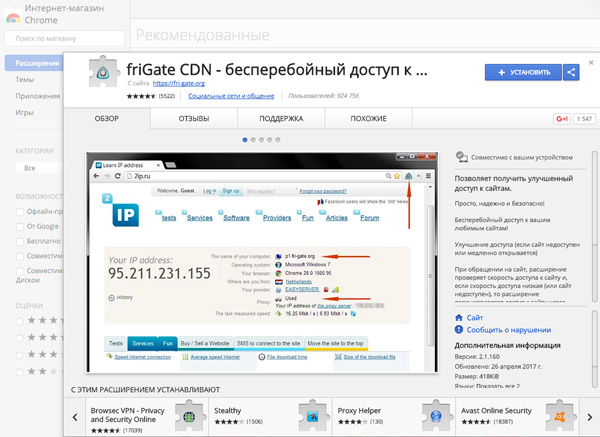
Task: Click the Browsec VPN extension icon
Action: pos(189,416)
